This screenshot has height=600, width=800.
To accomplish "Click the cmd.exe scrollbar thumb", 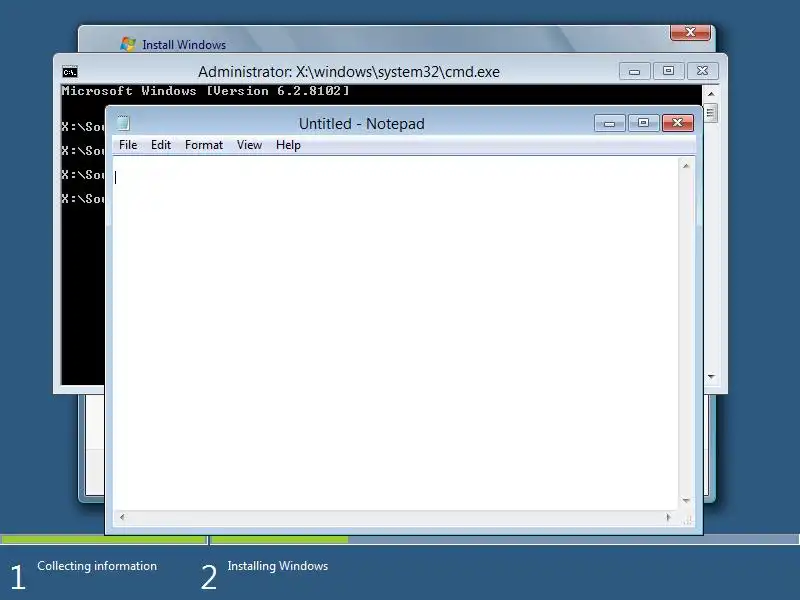I will coord(711,113).
